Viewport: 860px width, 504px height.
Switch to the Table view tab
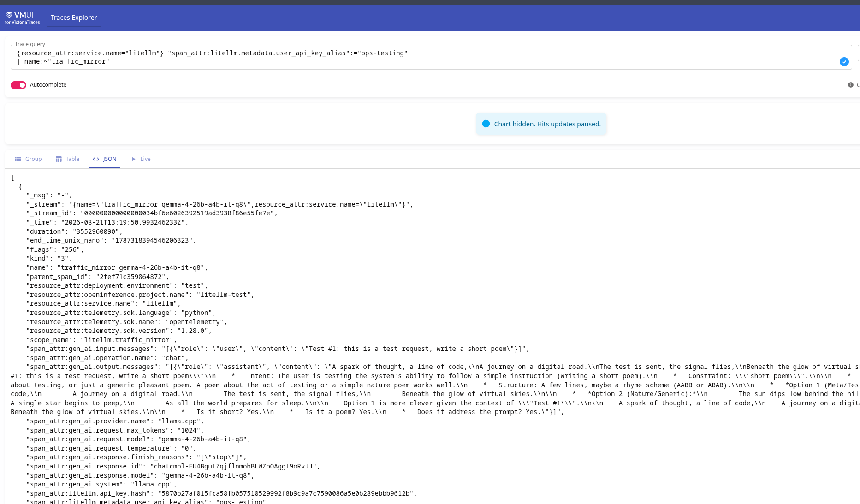point(67,159)
